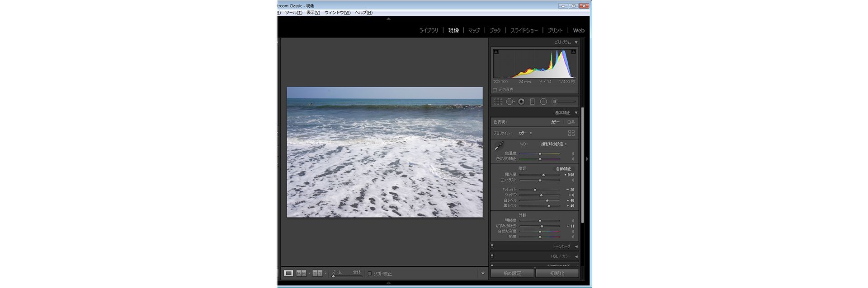This screenshot has height=288, width=868.
Task: Click the before/after YY view icon
Action: [x=317, y=274]
